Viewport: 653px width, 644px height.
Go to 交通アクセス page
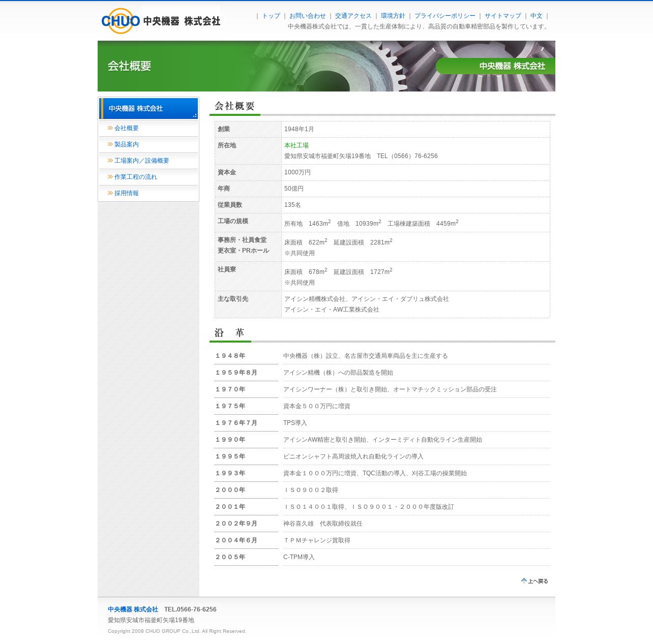coord(353,16)
